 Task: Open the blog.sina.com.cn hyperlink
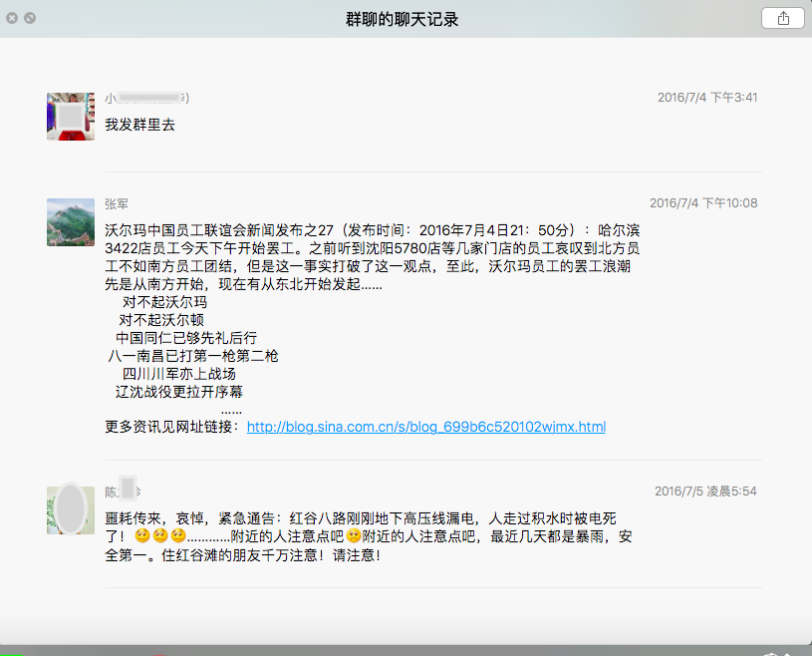426,427
